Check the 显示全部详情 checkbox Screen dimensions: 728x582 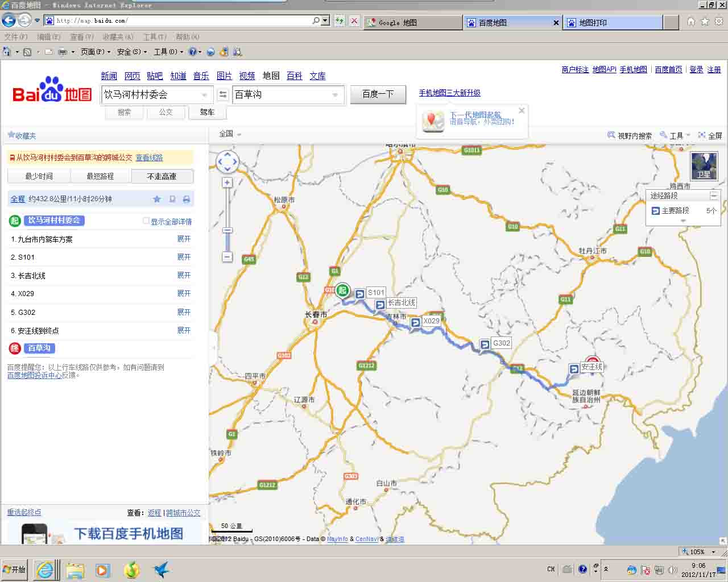[146, 221]
